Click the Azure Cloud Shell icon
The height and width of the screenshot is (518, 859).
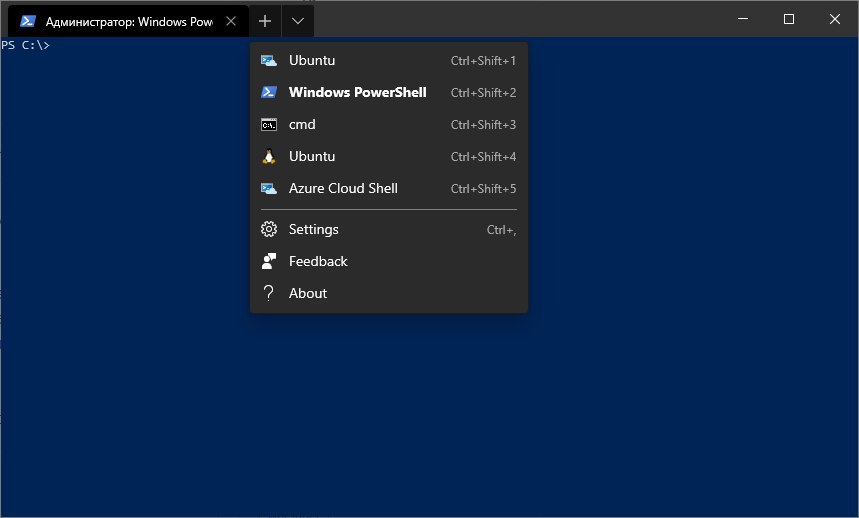point(268,189)
